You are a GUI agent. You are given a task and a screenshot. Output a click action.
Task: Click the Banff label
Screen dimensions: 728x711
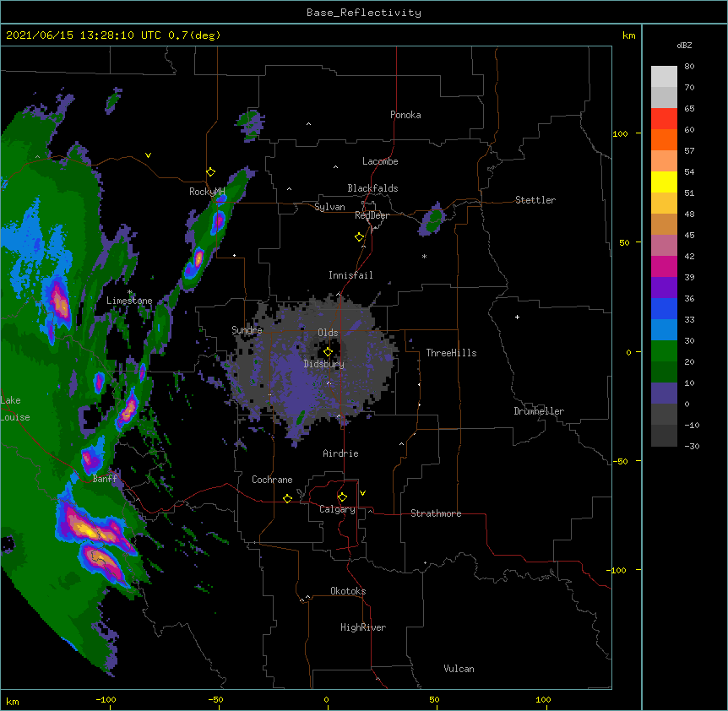tap(105, 479)
